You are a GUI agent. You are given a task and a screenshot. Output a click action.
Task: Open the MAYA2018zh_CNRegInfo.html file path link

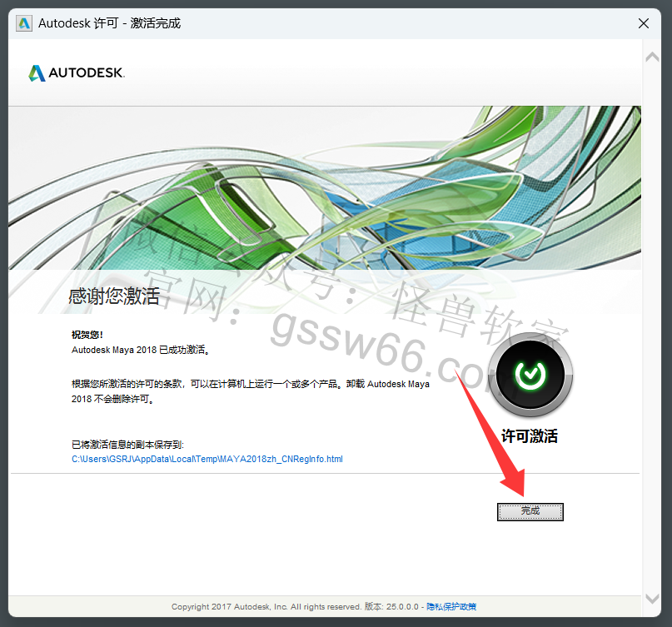(x=207, y=459)
